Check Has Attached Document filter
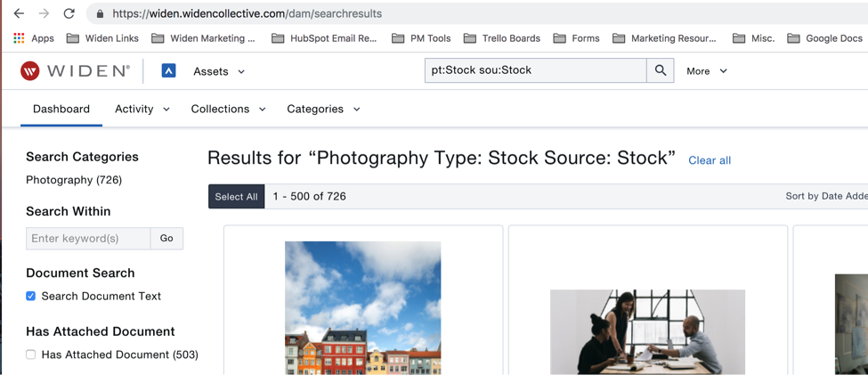Image resolution: width=868 pixels, height=375 pixels. click(31, 355)
